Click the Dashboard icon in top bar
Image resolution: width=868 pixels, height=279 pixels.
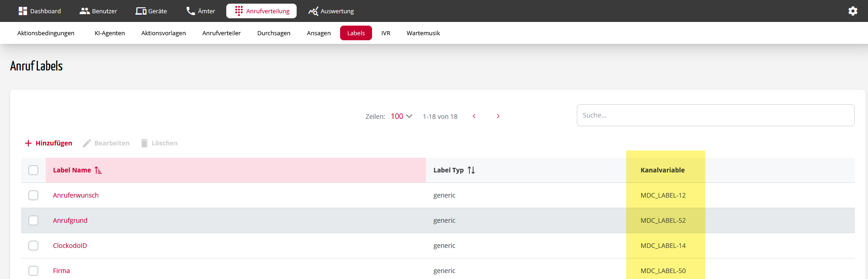[x=22, y=11]
